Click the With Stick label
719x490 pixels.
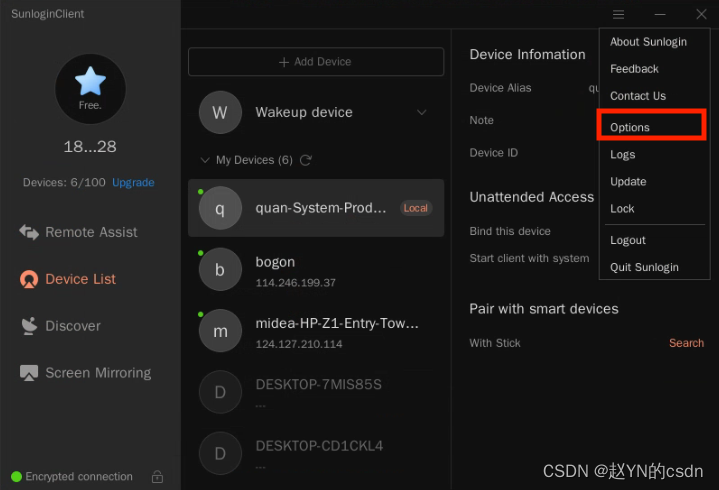click(x=495, y=343)
